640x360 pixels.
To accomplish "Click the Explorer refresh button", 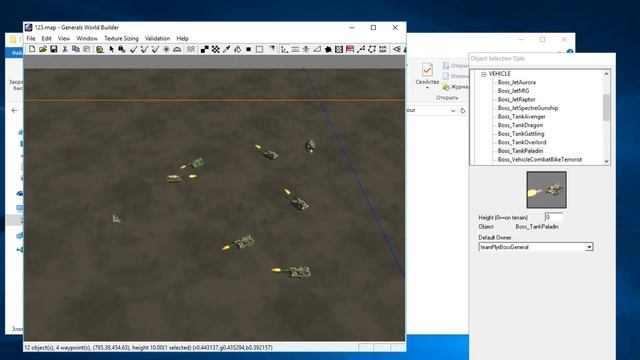I will [x=462, y=111].
